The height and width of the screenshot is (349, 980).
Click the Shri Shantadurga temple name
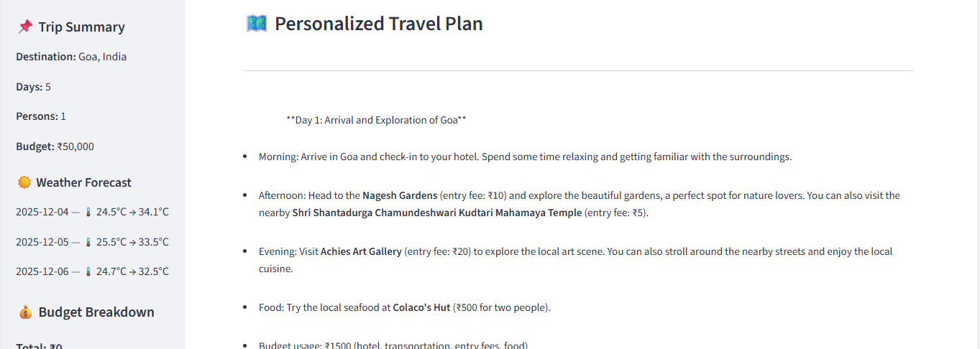(436, 213)
